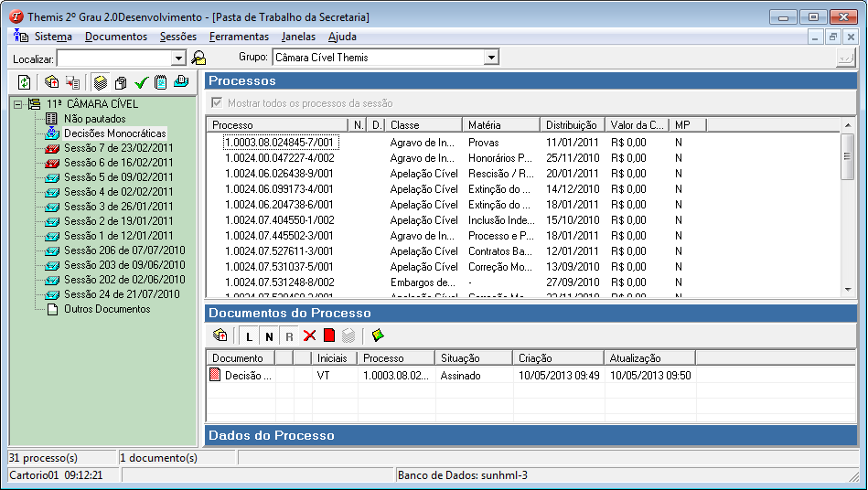Click the grayed stacked pages icon

[x=348, y=336]
